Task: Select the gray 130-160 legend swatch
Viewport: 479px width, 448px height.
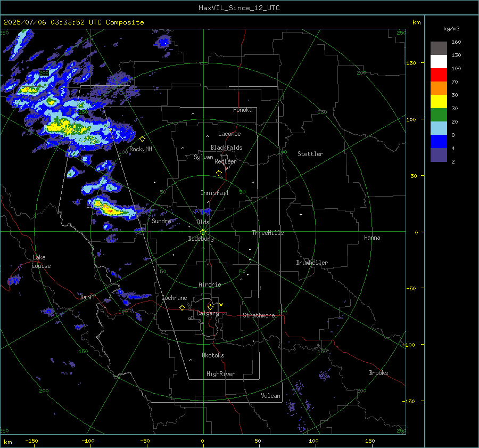Action: tap(439, 48)
